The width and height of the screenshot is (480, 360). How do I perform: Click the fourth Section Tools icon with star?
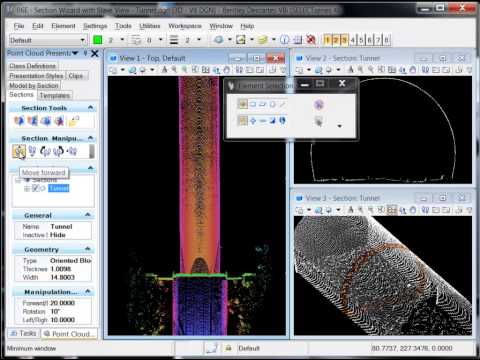pyautogui.click(x=59, y=121)
